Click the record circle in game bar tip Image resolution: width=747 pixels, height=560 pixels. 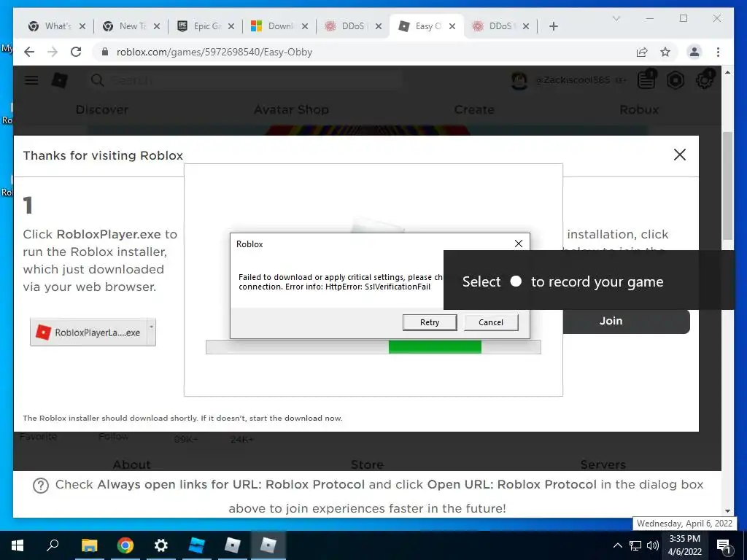pyautogui.click(x=516, y=281)
